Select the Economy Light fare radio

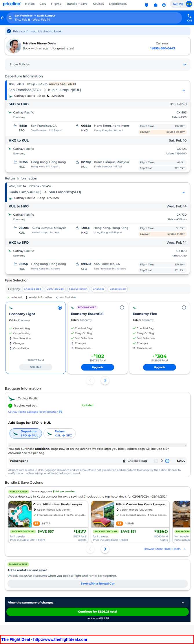pyautogui.click(x=60, y=308)
